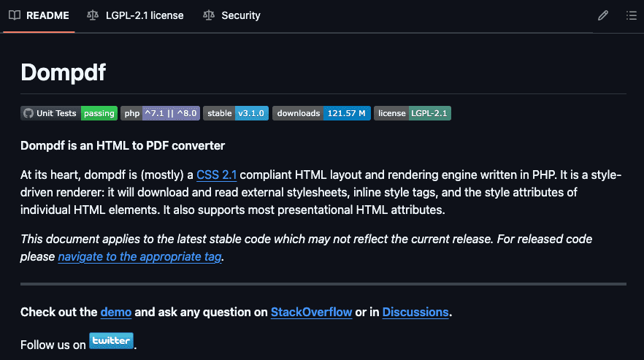Click the php ^7.1 || ^8.0 badge

click(x=160, y=113)
